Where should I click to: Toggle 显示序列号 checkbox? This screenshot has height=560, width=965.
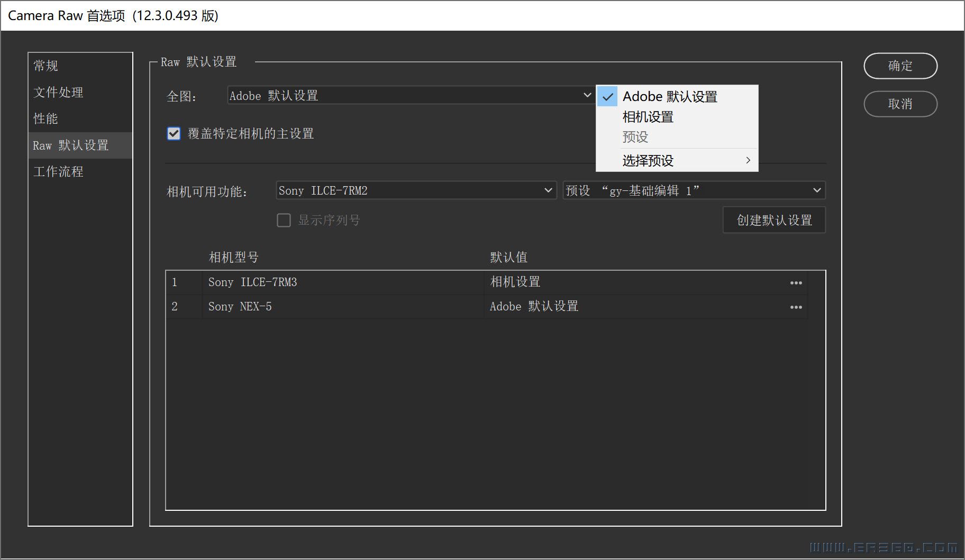click(x=284, y=220)
